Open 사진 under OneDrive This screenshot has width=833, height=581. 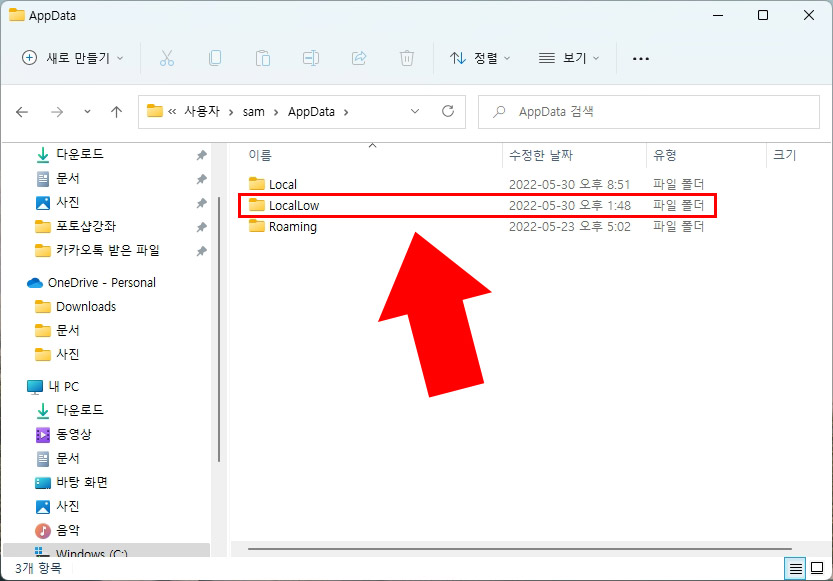click(x=57, y=354)
